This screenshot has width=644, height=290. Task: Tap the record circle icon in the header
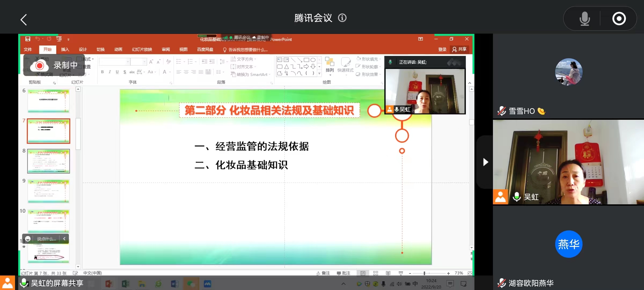(619, 19)
